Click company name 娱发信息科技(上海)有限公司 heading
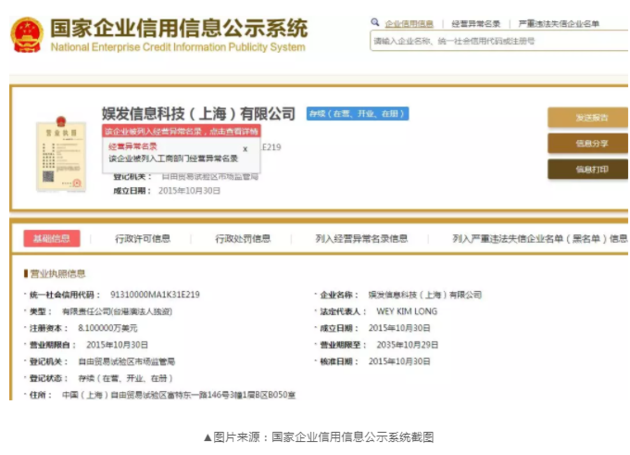Screen dimensions: 630x455 pyautogui.click(x=198, y=114)
